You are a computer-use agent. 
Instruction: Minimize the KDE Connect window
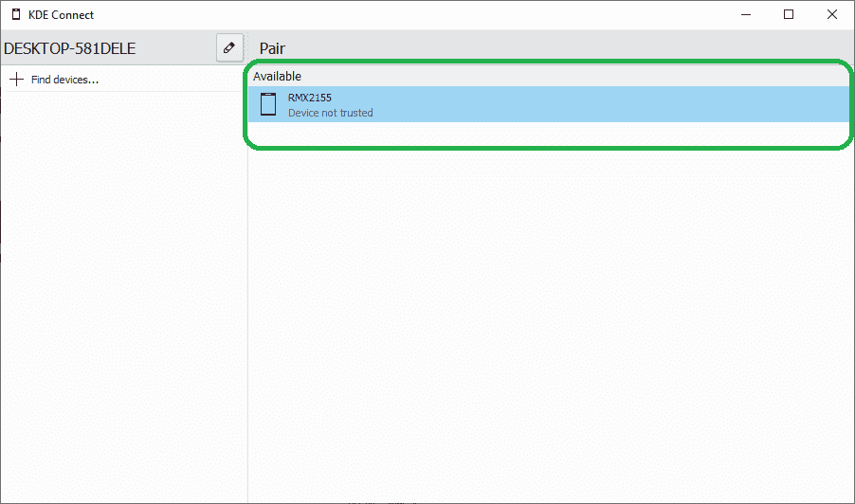coord(746,15)
